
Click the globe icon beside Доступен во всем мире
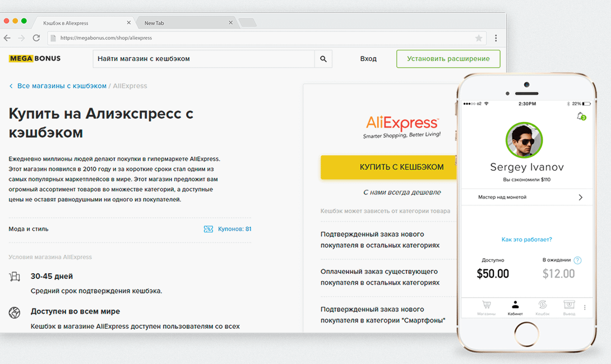tap(15, 312)
